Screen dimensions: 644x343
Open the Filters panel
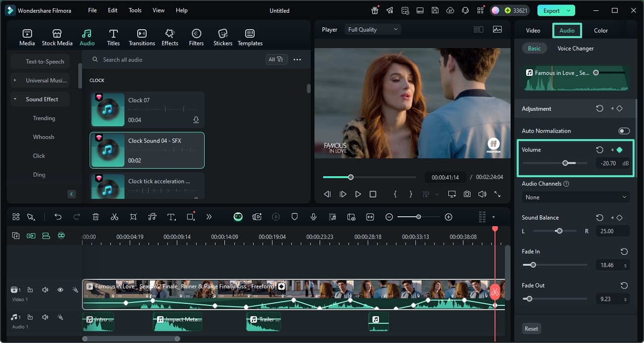tap(196, 38)
